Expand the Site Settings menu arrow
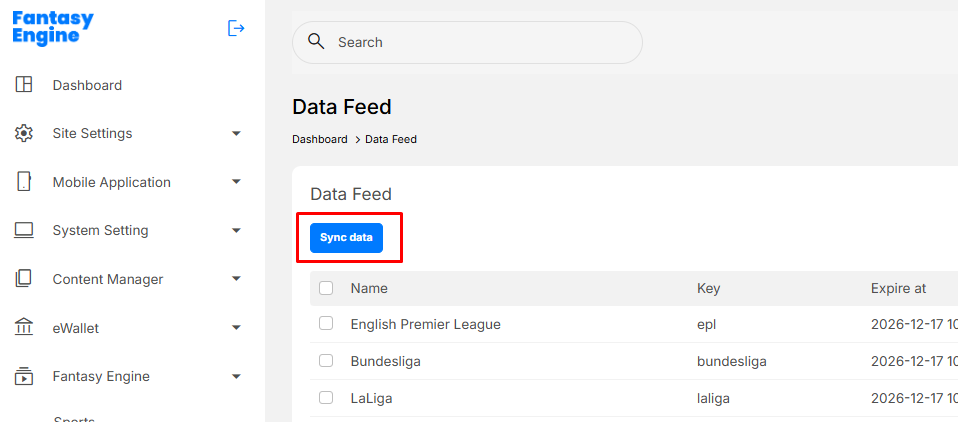The image size is (958, 422). point(236,133)
